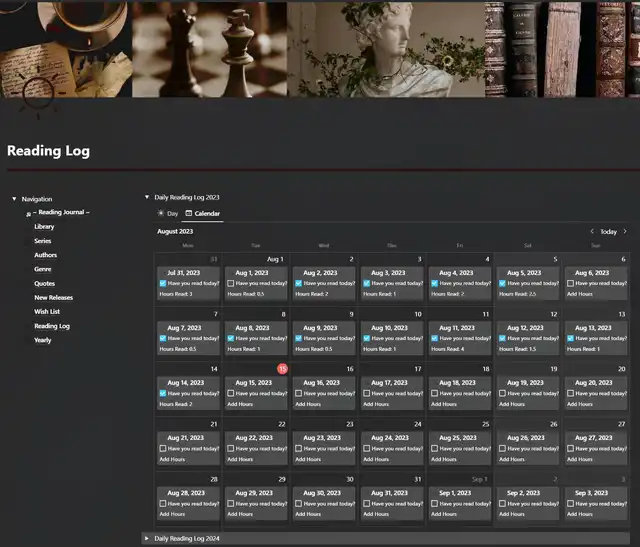The width and height of the screenshot is (640, 547).
Task: Click the calendar icon of the Calendar view
Action: click(x=189, y=214)
